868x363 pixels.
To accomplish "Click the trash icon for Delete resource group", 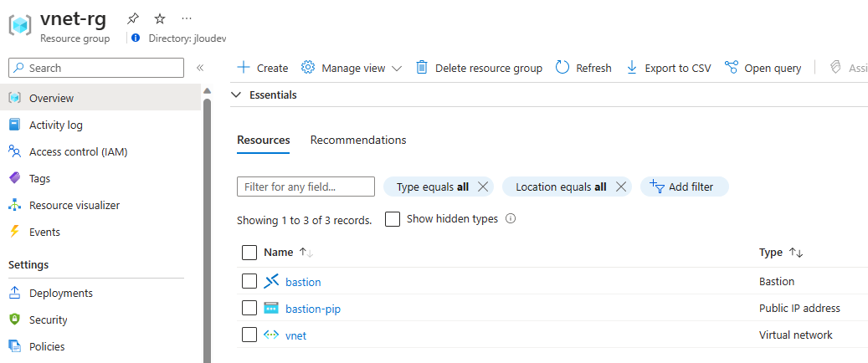I will (x=422, y=68).
